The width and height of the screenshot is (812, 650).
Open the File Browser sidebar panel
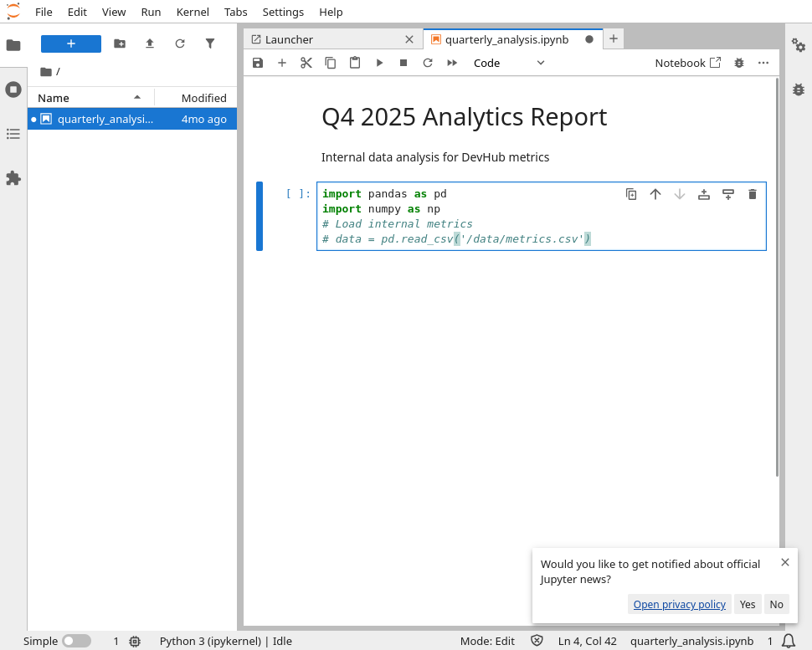pos(13,45)
